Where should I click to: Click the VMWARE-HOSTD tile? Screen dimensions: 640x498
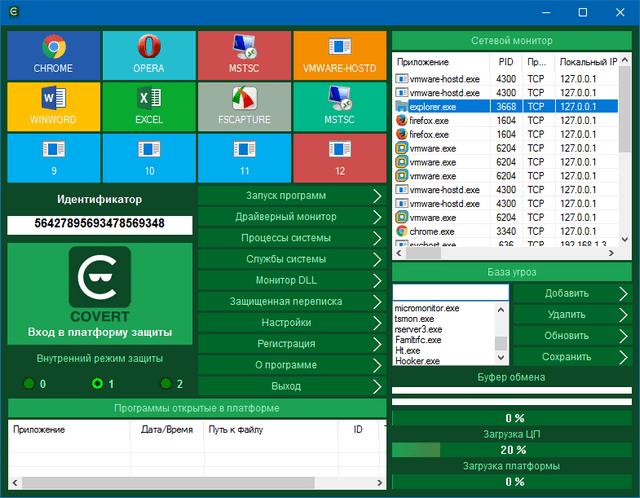(x=340, y=54)
